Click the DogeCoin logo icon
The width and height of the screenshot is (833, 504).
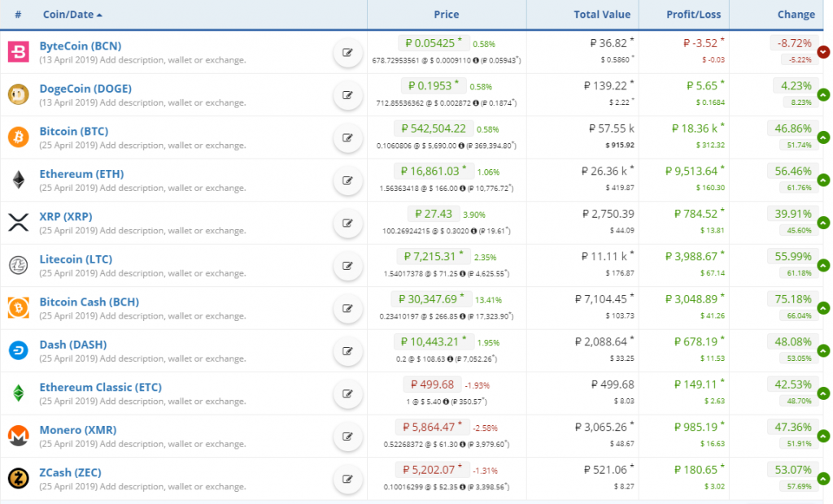click(18, 94)
